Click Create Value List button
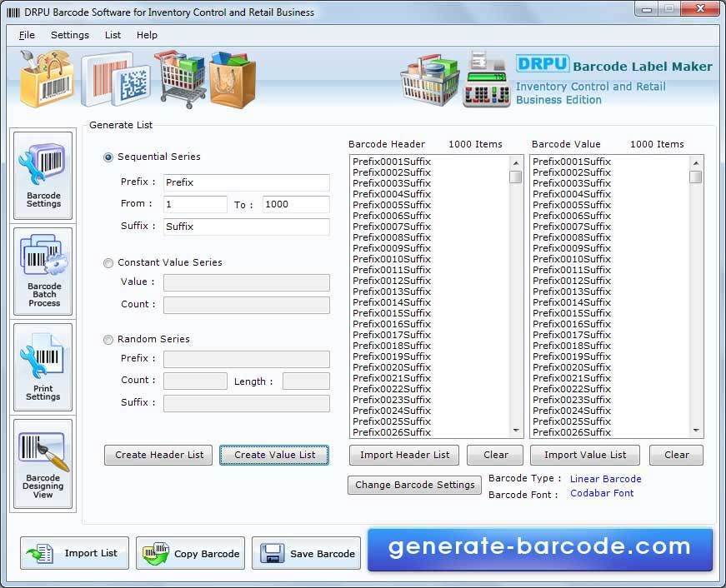The height and width of the screenshot is (588, 726). [x=274, y=455]
